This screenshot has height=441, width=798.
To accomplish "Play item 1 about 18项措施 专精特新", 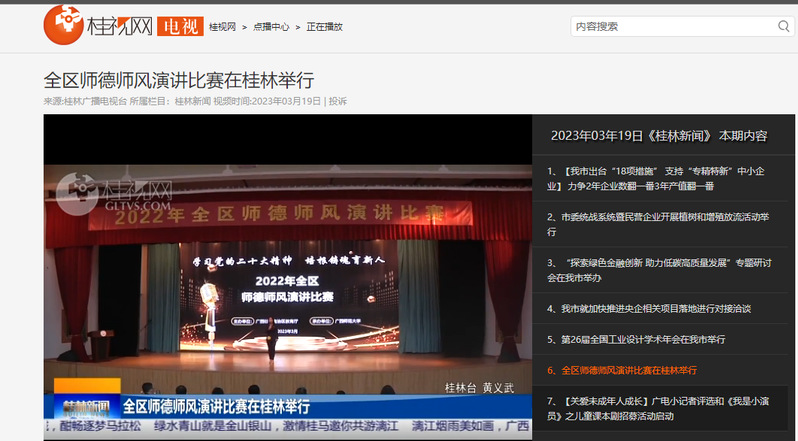I will coord(659,178).
